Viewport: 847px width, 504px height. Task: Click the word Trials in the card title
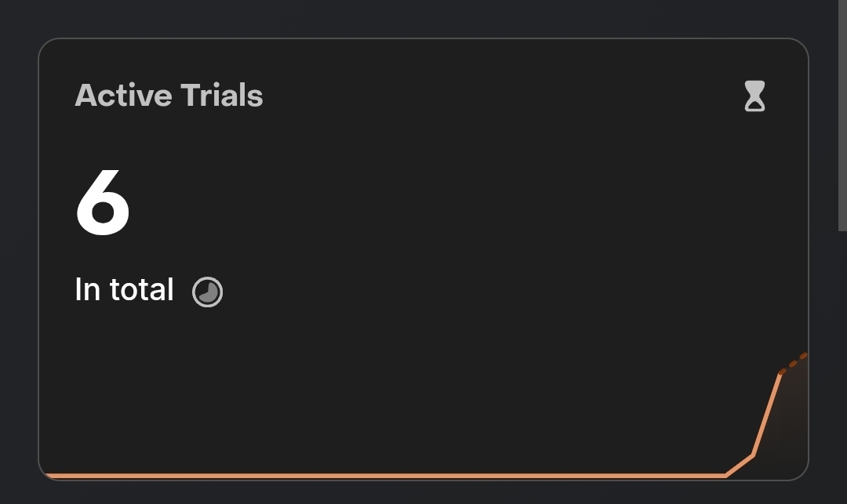coord(222,96)
